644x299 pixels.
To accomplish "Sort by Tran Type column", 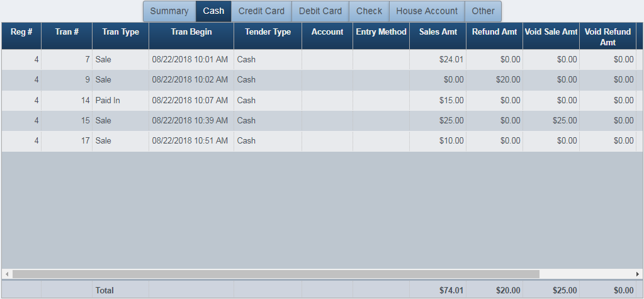I will [x=121, y=32].
